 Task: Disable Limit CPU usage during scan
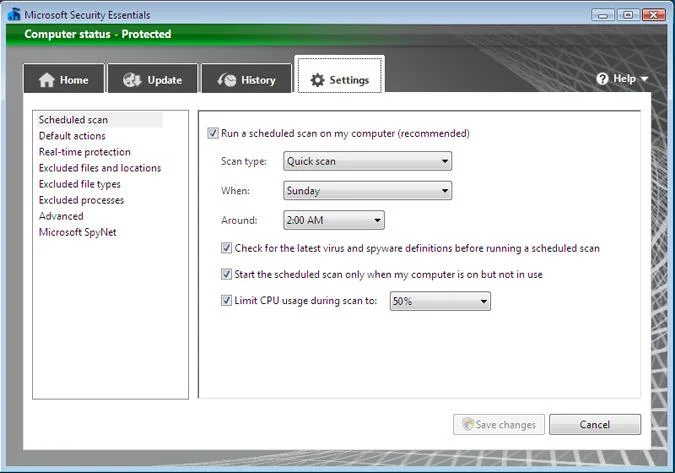click(226, 300)
